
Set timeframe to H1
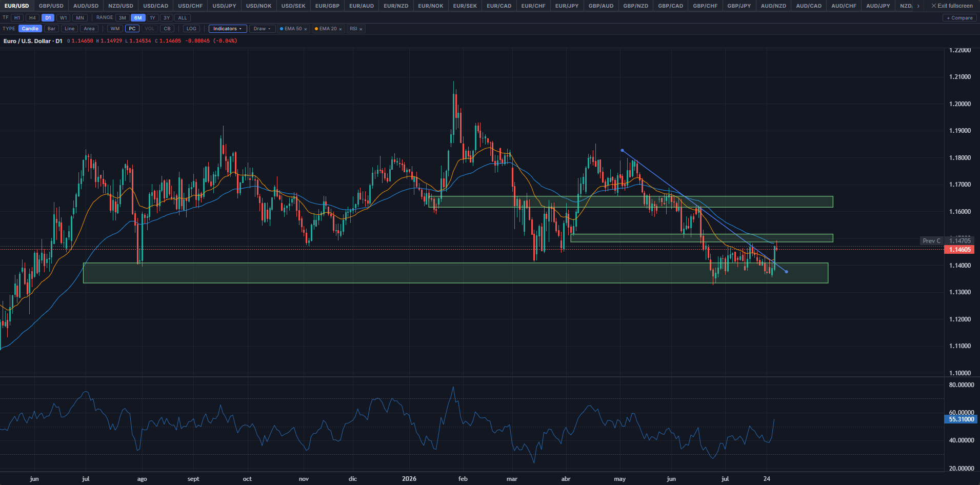[17, 18]
